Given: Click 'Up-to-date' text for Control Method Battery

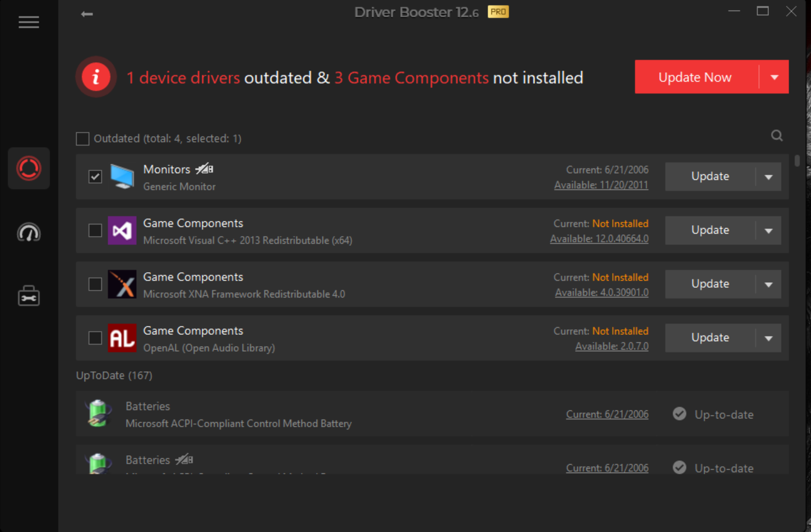Looking at the screenshot, I should (724, 414).
